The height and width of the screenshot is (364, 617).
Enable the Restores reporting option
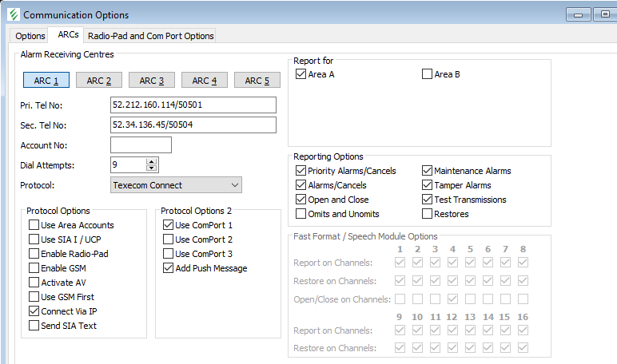(x=427, y=214)
